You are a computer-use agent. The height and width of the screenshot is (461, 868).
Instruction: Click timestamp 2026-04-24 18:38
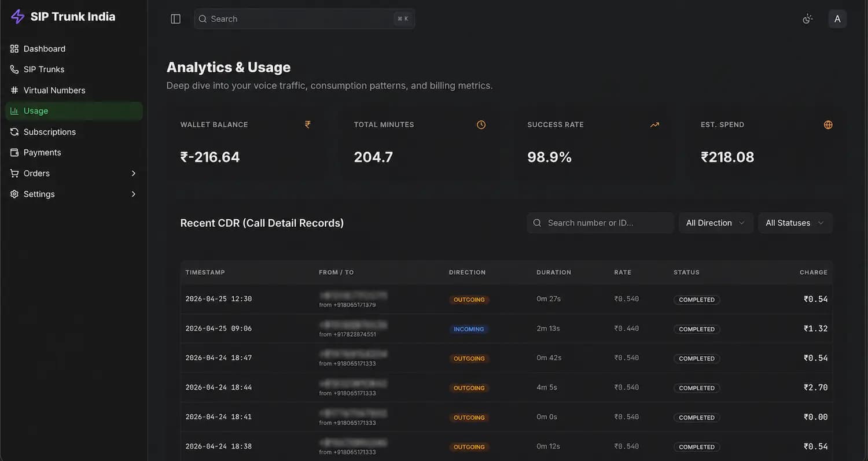219,447
